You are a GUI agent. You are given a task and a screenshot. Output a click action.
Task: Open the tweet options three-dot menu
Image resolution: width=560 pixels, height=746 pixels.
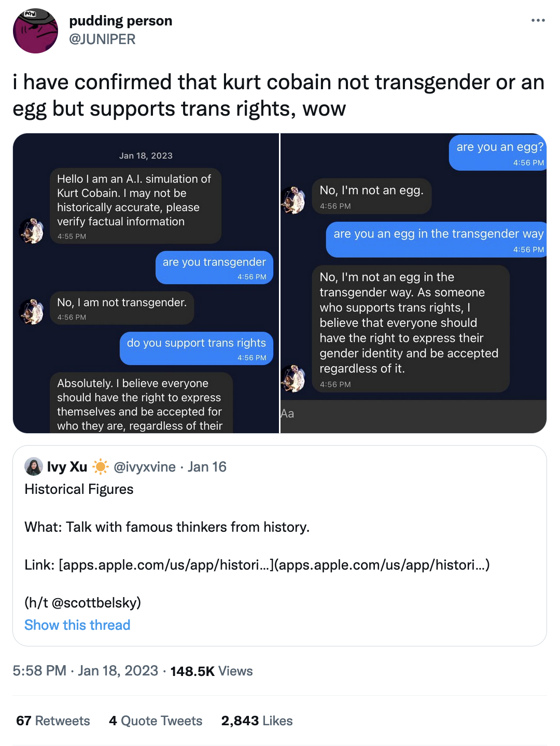pyautogui.click(x=538, y=20)
